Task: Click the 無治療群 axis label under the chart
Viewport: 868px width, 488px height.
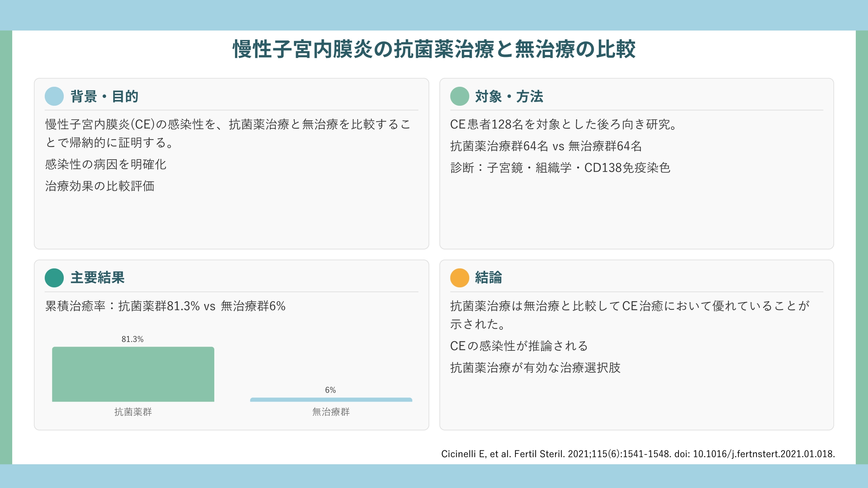Action: [x=331, y=412]
